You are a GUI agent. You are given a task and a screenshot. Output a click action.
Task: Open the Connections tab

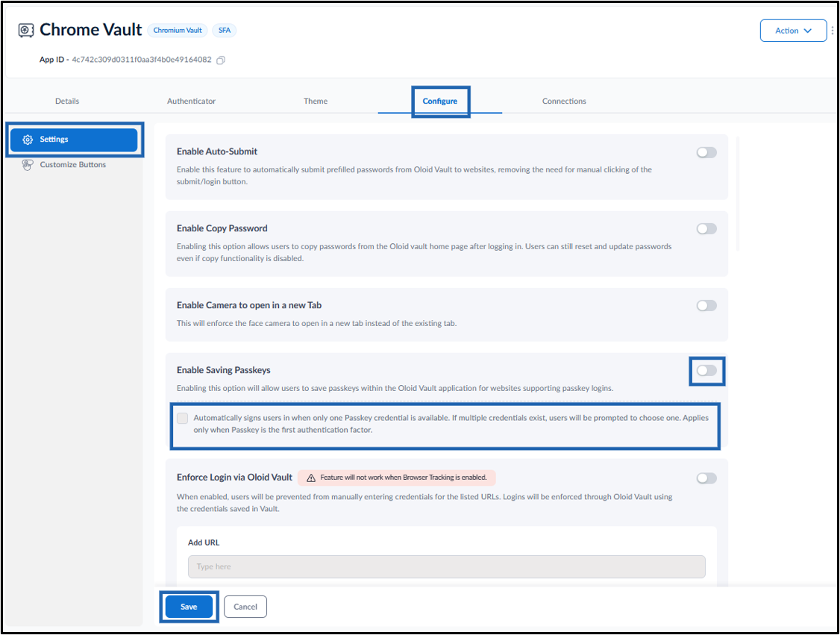click(564, 101)
